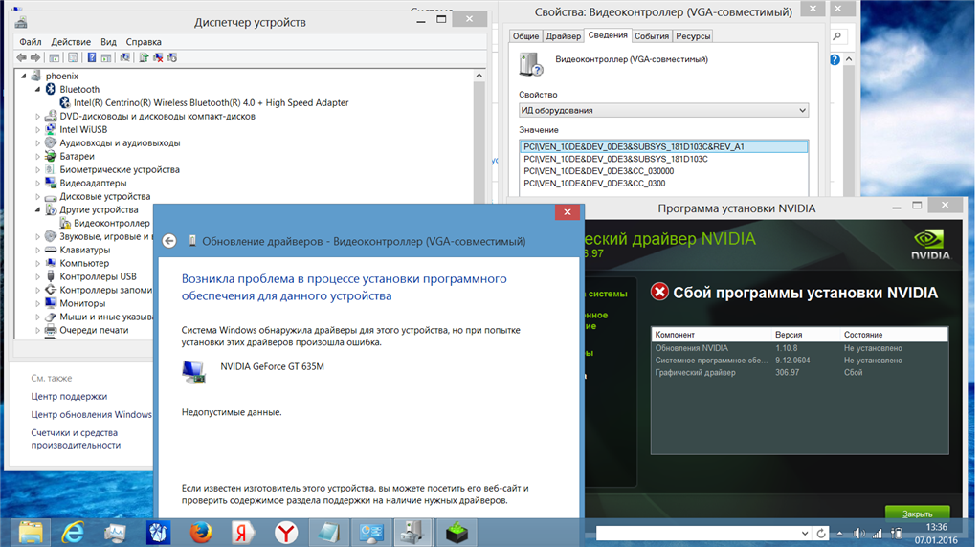The width and height of the screenshot is (980, 547).
Task: Open Firefox from the taskbar
Action: 201,533
